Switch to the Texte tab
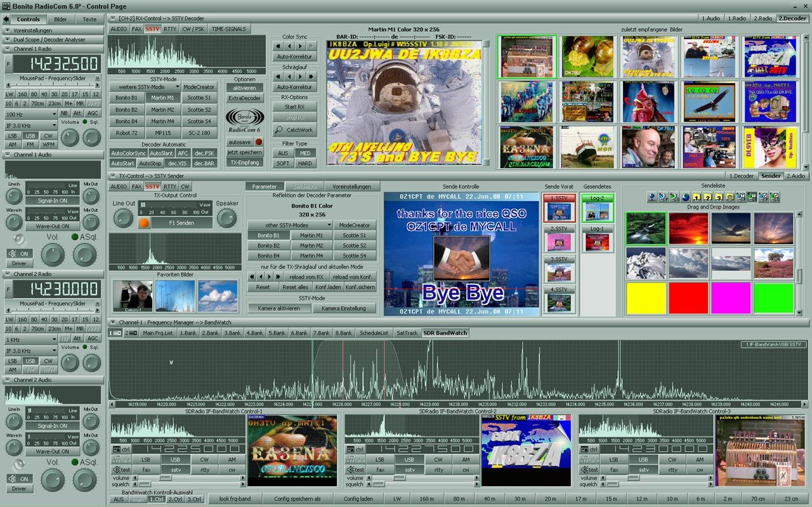 [89, 19]
